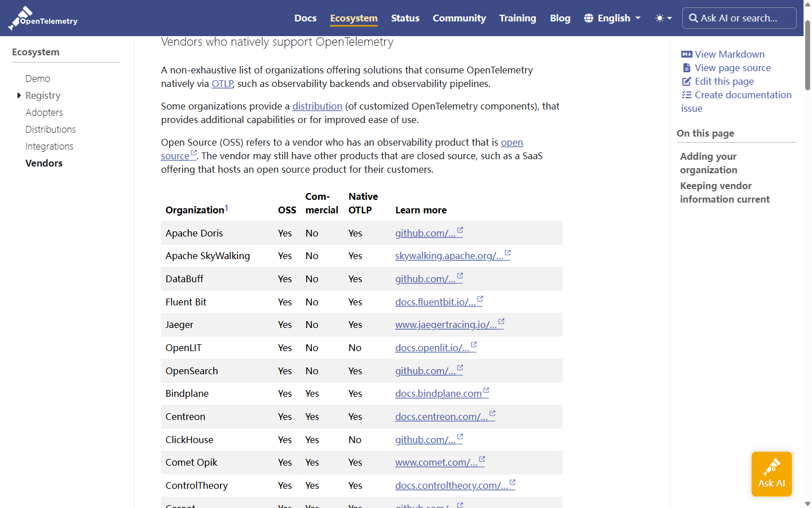Open the Ecosystem menu item
Image resolution: width=812 pixels, height=508 pixels.
pyautogui.click(x=354, y=18)
